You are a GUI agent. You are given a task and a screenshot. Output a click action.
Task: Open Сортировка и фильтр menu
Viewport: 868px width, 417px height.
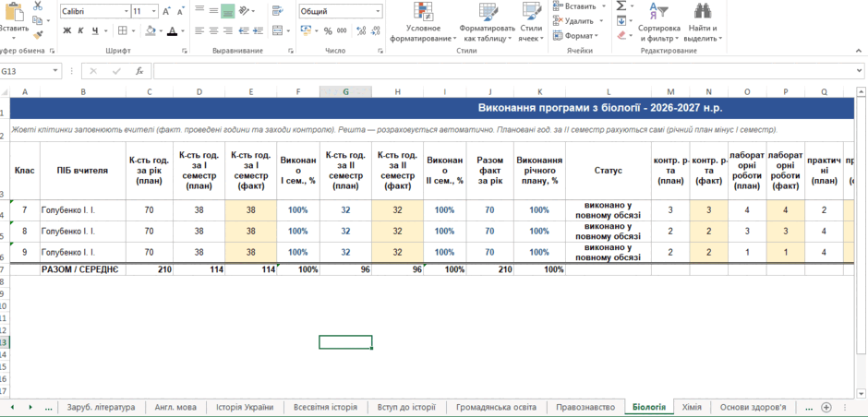coord(658,23)
